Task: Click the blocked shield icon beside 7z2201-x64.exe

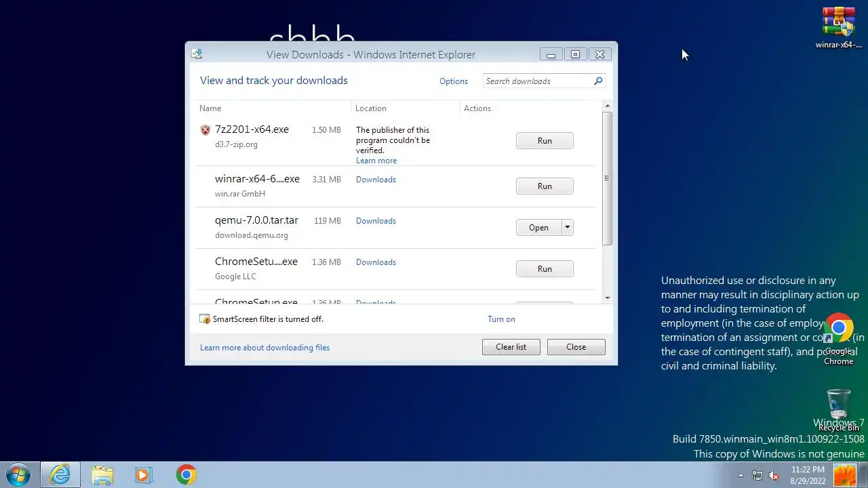Action: [205, 130]
